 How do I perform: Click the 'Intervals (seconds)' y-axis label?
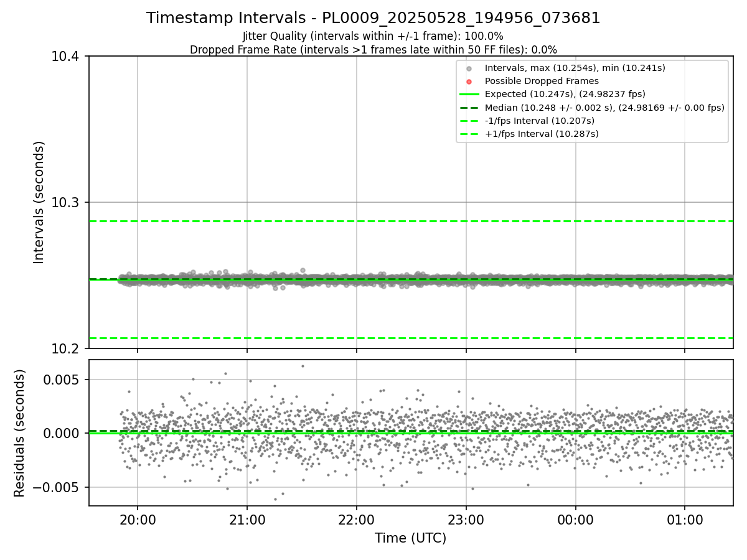tap(39, 202)
